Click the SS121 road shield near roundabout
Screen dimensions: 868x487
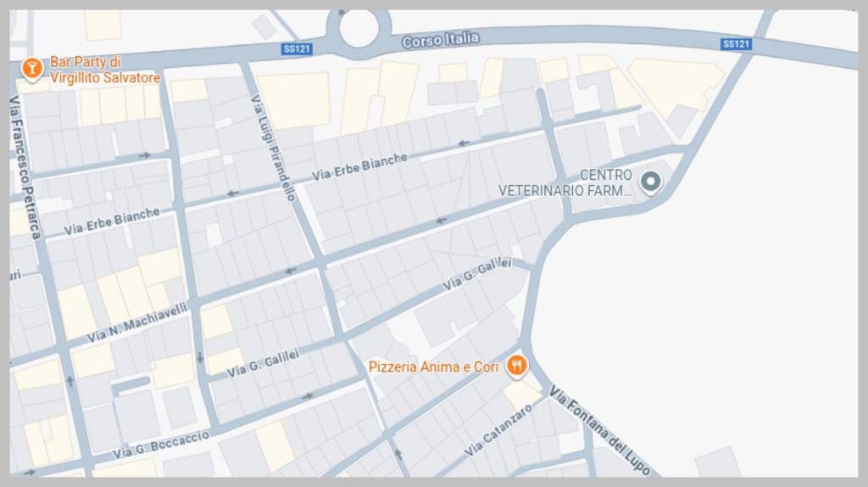click(x=297, y=48)
